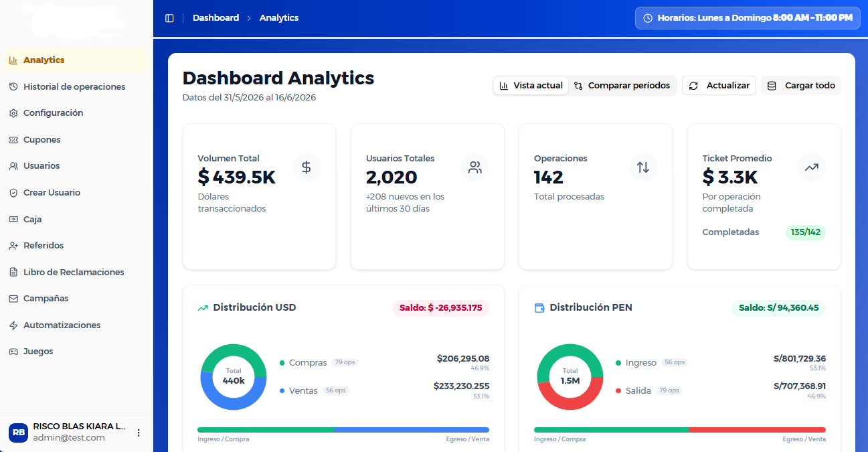Click the 56 ops tag next to Ventas
The height and width of the screenshot is (452, 868).
coord(335,390)
